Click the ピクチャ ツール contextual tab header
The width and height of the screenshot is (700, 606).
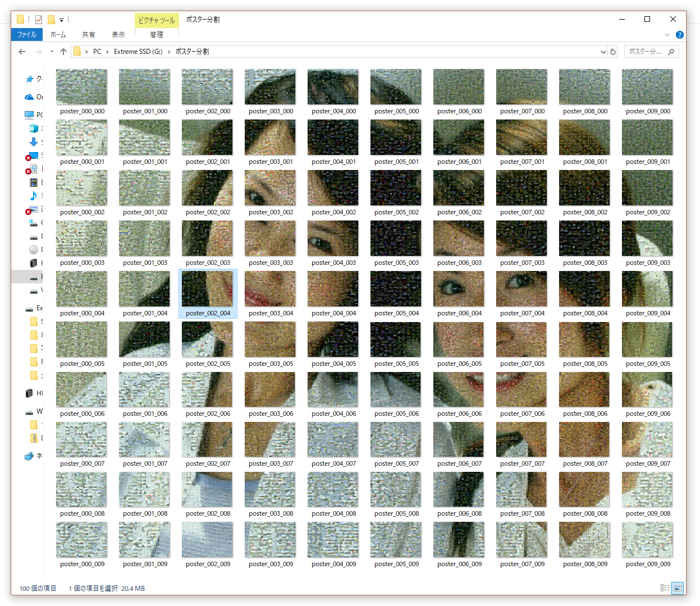coord(157,20)
